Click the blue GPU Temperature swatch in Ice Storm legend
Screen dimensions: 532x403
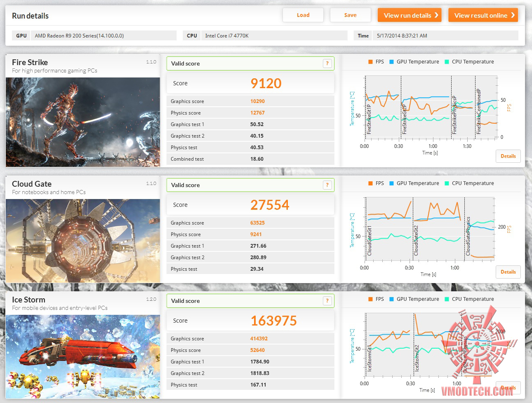(391, 299)
